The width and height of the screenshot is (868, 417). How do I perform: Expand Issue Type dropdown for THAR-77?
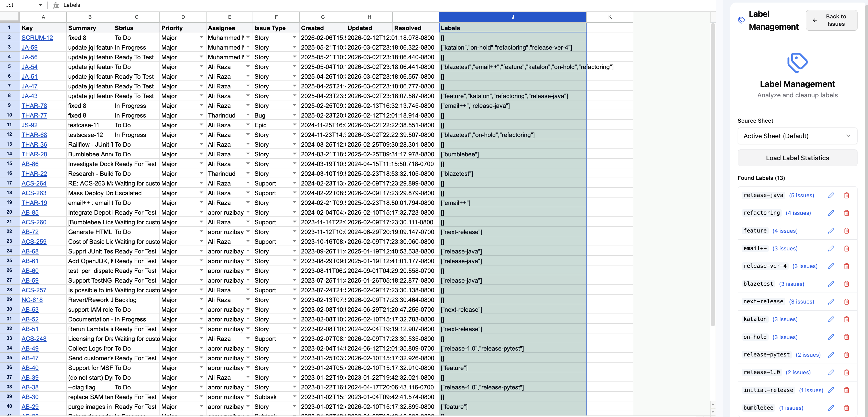tap(294, 115)
